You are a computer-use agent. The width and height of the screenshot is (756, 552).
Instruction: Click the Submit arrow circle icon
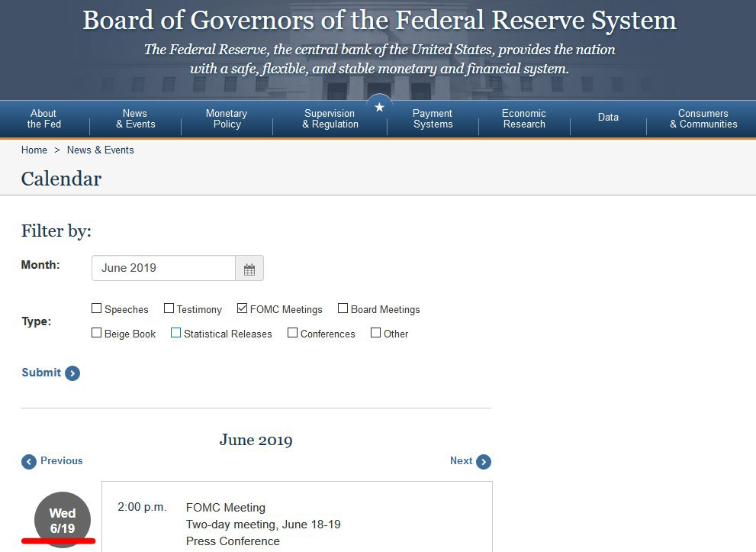coord(72,373)
